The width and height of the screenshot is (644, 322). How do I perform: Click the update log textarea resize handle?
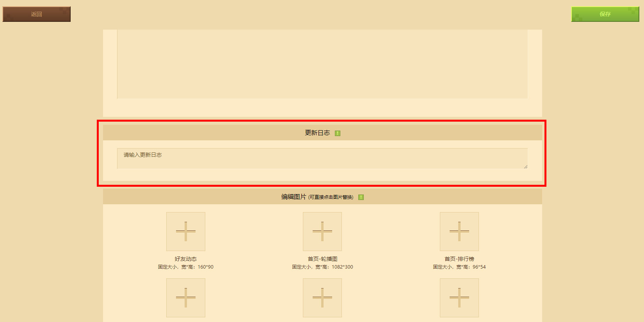[x=525, y=166]
